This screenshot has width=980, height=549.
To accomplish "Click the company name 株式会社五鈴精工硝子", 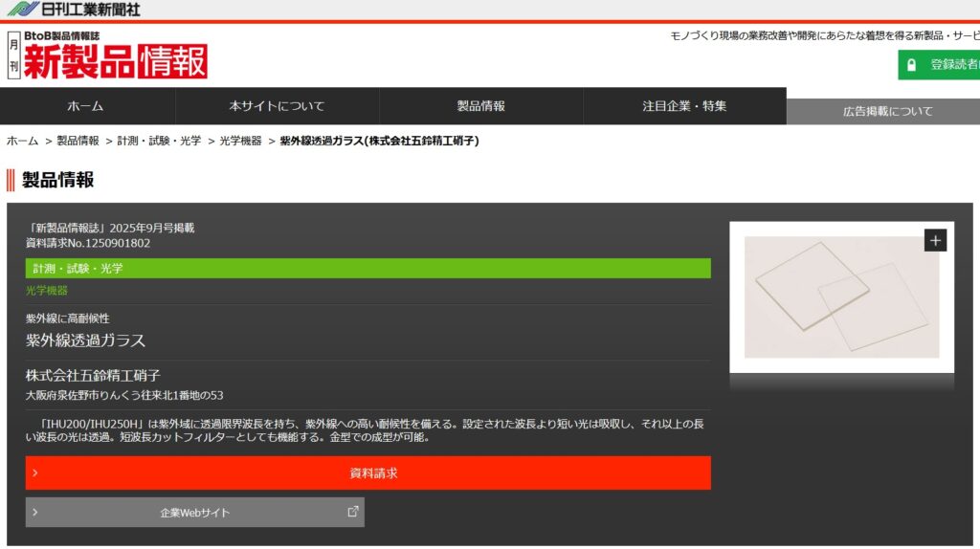I will (93, 375).
